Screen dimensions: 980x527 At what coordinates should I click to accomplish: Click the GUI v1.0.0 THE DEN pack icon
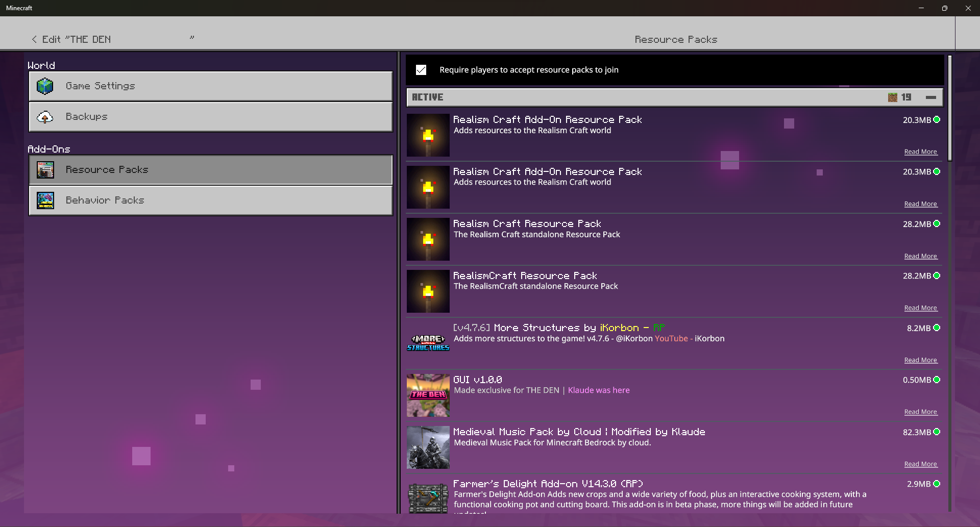pos(428,395)
